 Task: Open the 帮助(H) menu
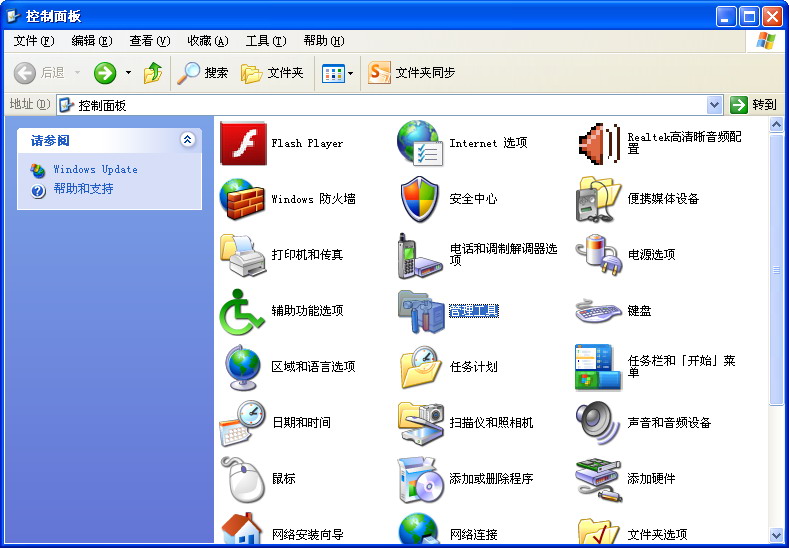pyautogui.click(x=324, y=41)
